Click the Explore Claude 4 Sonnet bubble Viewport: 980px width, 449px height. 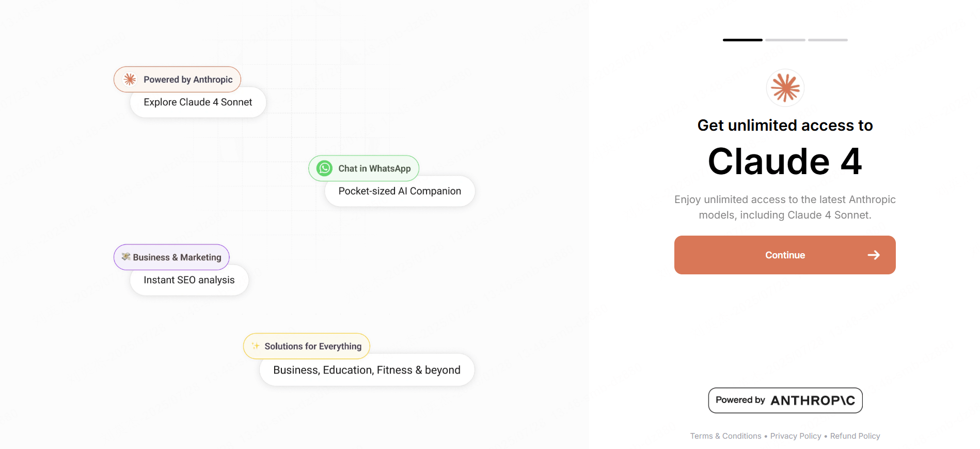coord(198,102)
